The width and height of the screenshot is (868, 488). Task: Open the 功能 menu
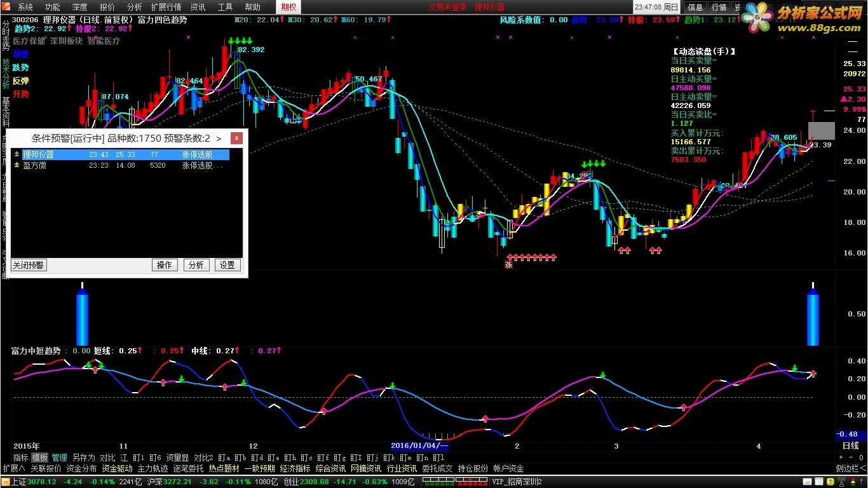53,7
